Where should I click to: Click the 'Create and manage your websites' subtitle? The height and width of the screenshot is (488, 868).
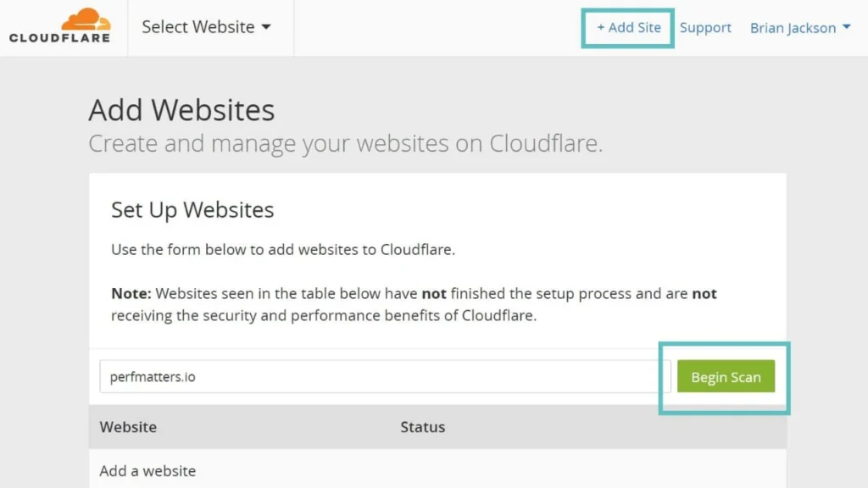(345, 143)
